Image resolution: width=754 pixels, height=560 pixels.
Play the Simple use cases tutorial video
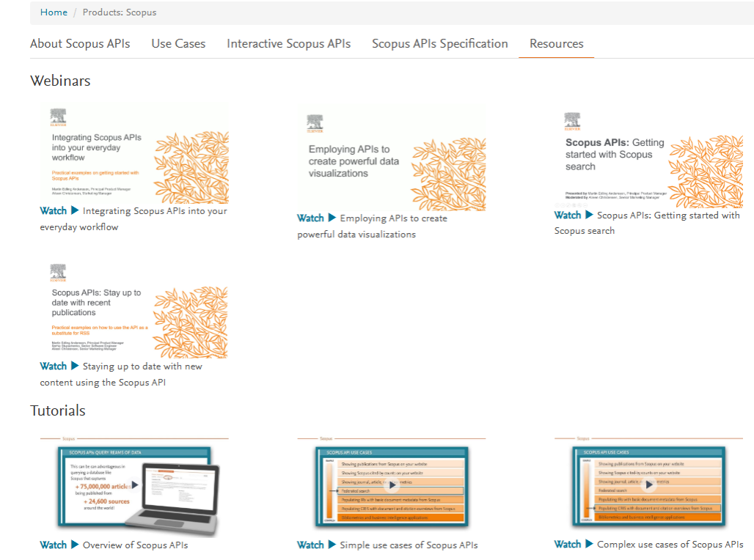[392, 485]
